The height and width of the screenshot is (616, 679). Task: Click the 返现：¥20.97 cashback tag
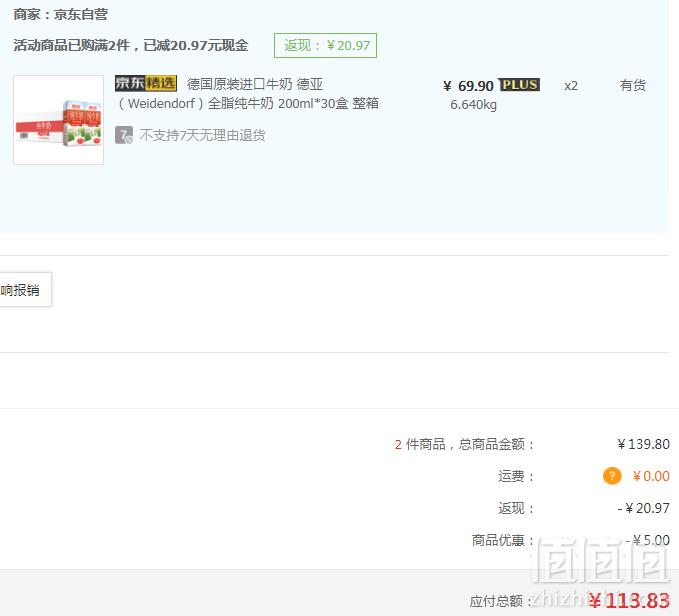325,45
